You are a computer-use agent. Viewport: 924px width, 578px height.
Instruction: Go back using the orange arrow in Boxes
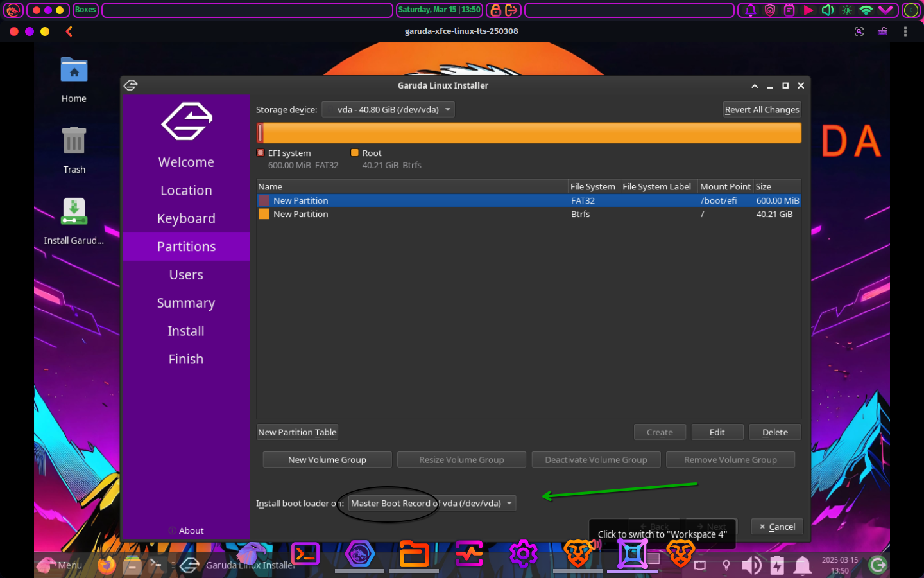point(69,31)
